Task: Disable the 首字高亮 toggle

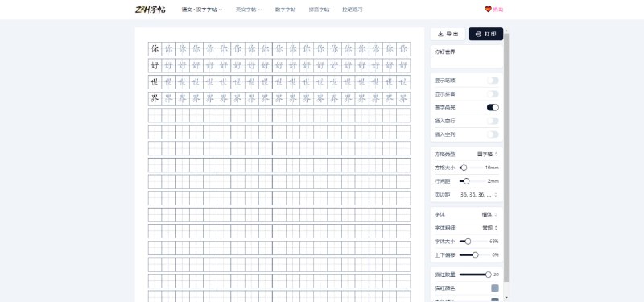Action: (x=493, y=107)
